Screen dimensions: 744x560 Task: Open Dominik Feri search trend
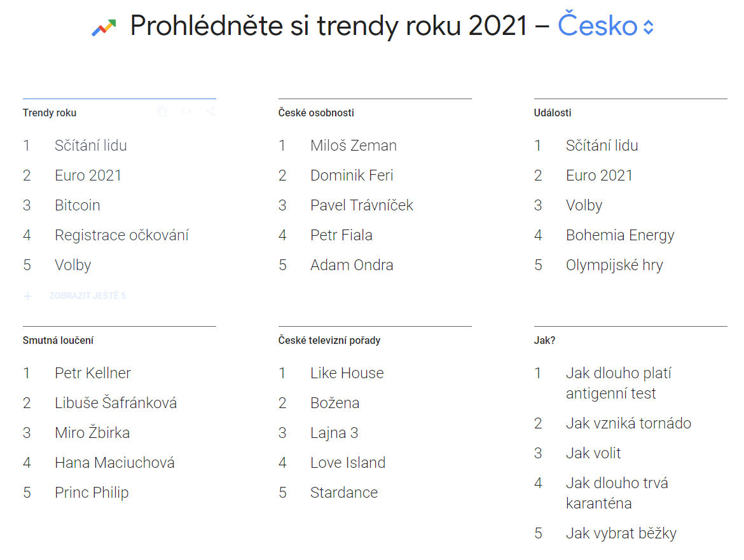click(352, 175)
